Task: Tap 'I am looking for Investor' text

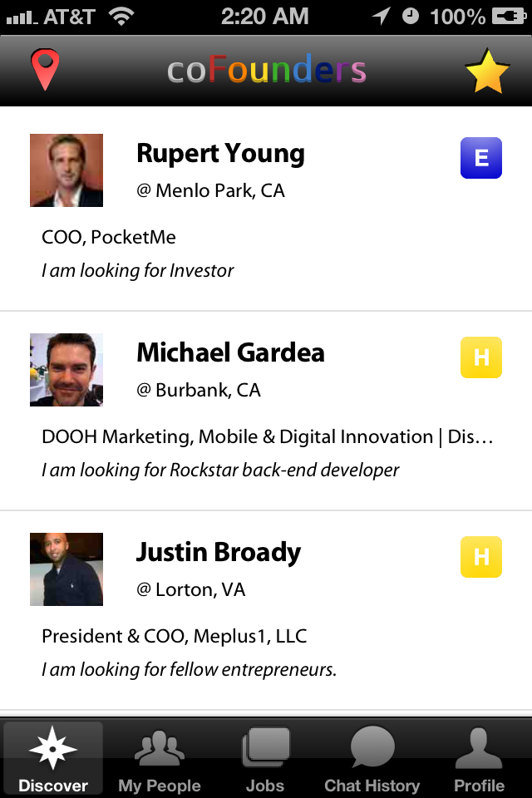Action: (138, 270)
